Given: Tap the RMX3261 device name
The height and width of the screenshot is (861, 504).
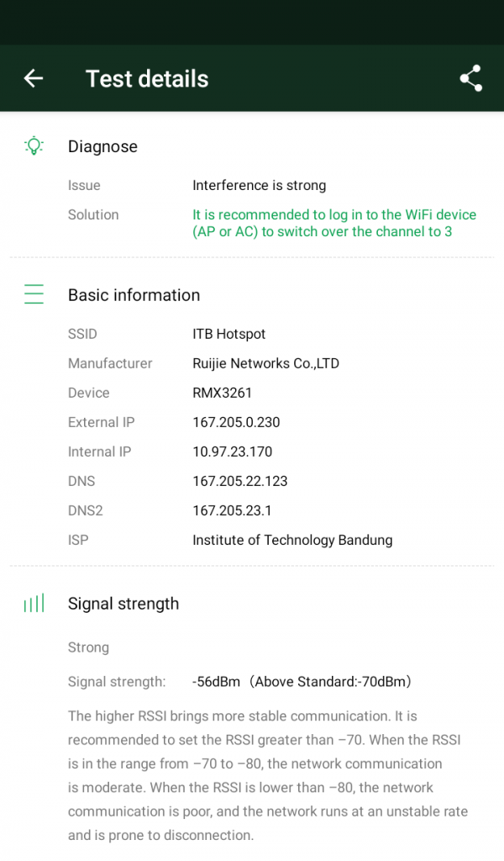Looking at the screenshot, I should pyautogui.click(x=222, y=393).
